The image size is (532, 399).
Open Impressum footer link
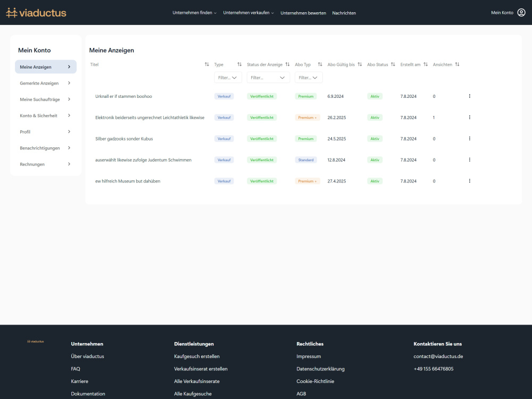pos(309,356)
